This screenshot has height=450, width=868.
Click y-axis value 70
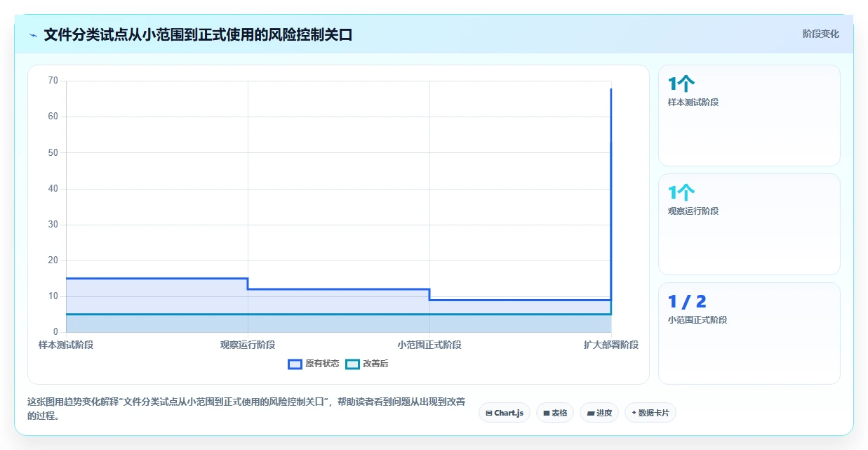[x=53, y=81]
